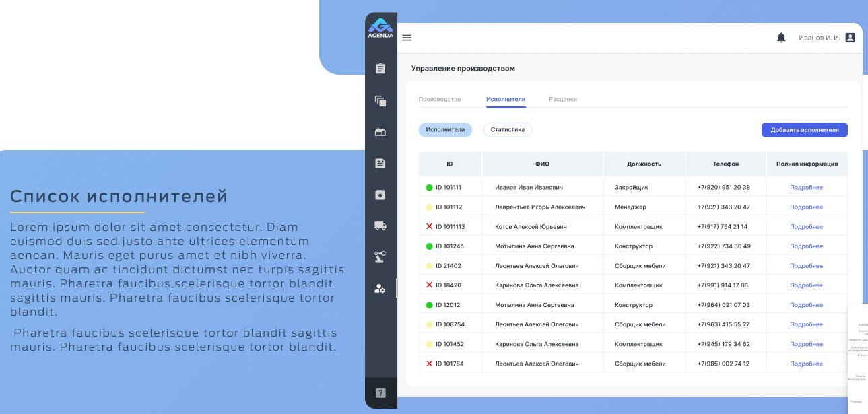The height and width of the screenshot is (414, 868).
Task: Open Подробнее link for ID 101784
Action: click(806, 364)
